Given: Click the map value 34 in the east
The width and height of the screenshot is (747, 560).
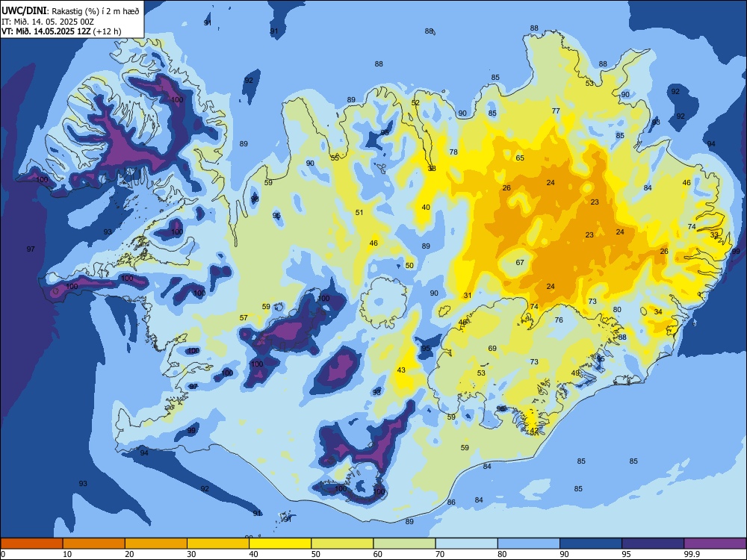Looking at the screenshot, I should pyautogui.click(x=658, y=312).
